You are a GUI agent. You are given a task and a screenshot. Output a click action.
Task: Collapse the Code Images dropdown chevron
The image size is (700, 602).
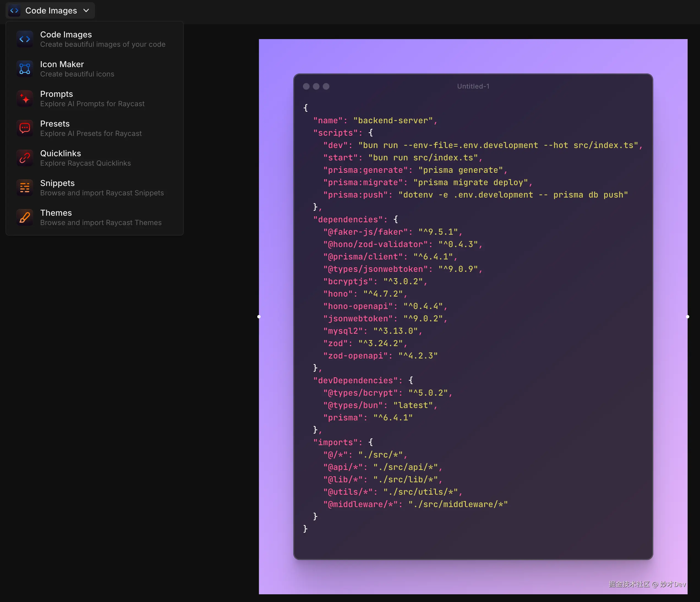click(86, 10)
